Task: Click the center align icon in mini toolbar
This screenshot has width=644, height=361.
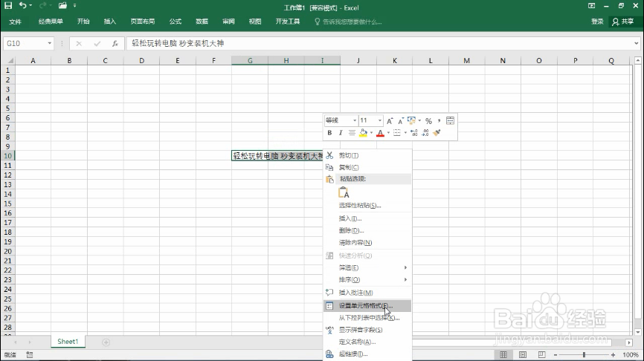Action: click(352, 133)
